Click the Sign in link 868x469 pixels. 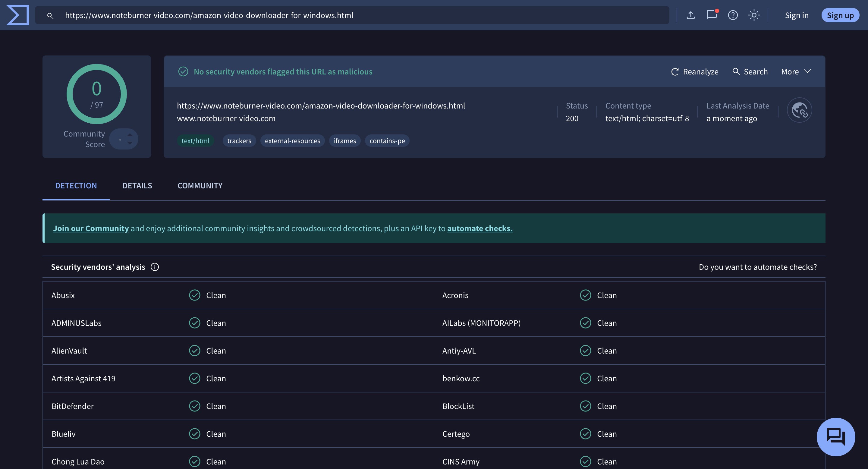(x=797, y=15)
